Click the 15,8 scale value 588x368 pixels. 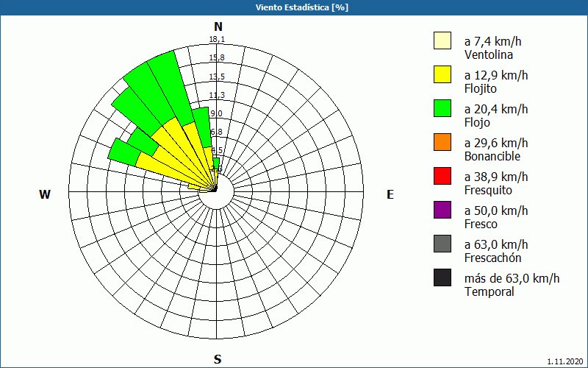tap(217, 58)
